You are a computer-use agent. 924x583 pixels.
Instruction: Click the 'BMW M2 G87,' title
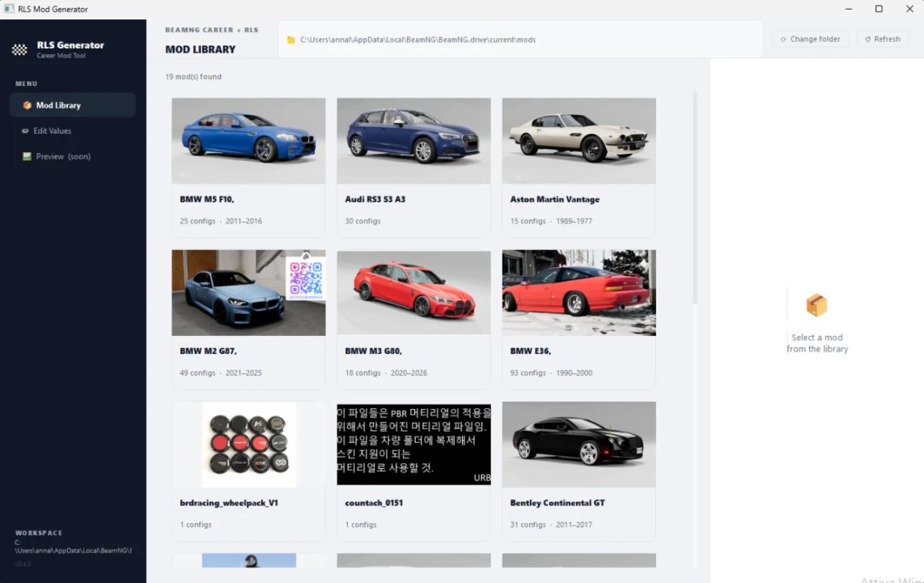pyautogui.click(x=208, y=351)
